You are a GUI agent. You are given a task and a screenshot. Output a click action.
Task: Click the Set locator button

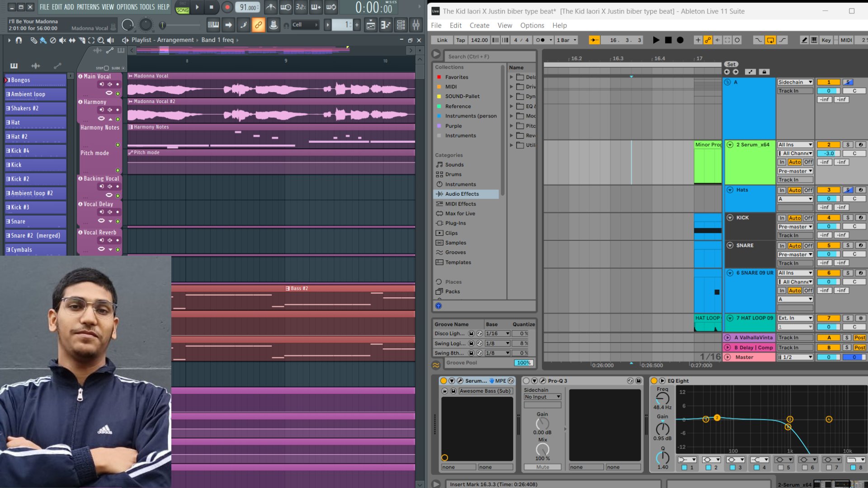[x=731, y=64]
